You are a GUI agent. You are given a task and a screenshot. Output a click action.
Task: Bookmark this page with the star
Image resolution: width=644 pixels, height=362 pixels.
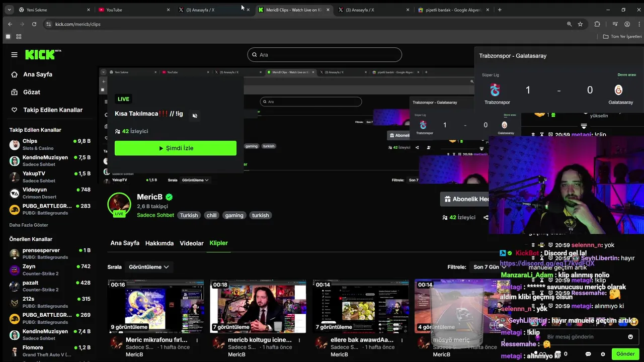580,24
